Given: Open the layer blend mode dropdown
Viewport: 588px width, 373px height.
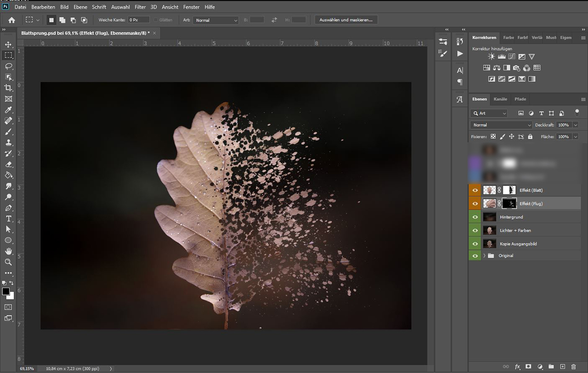Looking at the screenshot, I should pyautogui.click(x=501, y=125).
